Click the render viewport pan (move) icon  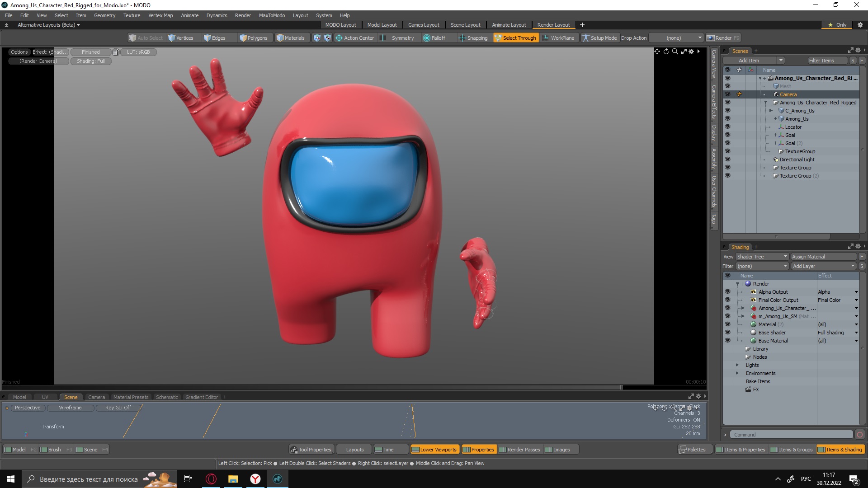coord(657,52)
